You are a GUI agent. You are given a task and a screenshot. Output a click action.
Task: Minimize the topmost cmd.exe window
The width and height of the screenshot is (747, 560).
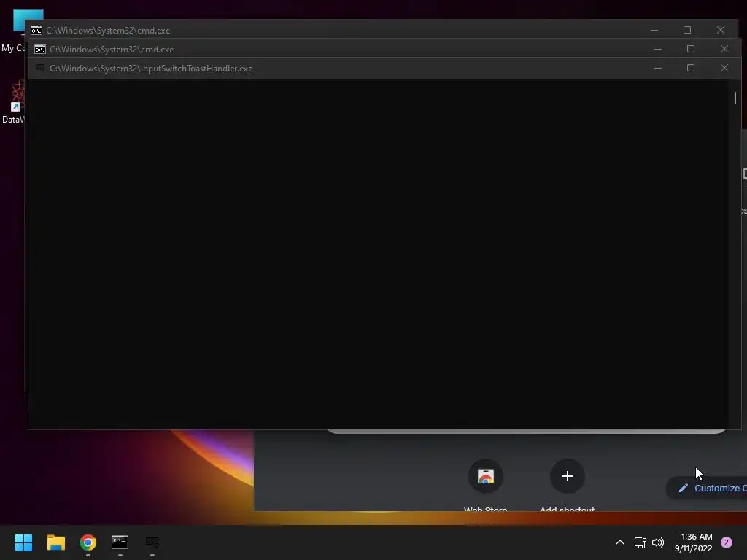(654, 30)
